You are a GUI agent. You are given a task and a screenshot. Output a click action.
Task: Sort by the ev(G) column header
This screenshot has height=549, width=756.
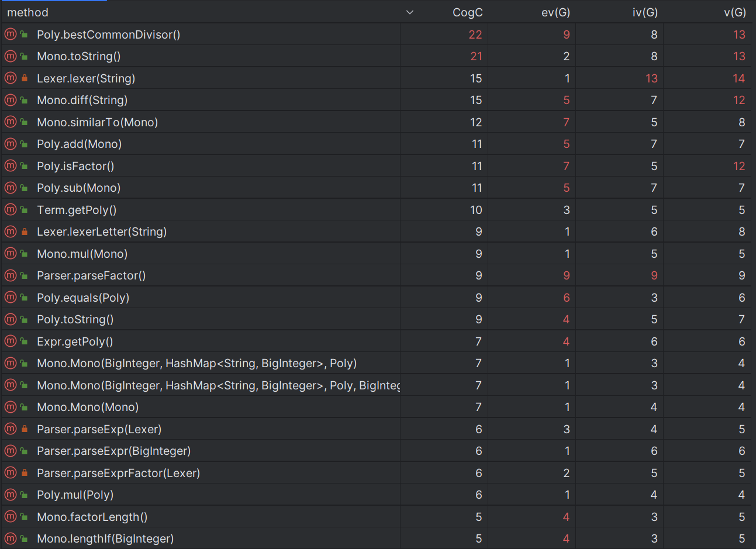[555, 12]
